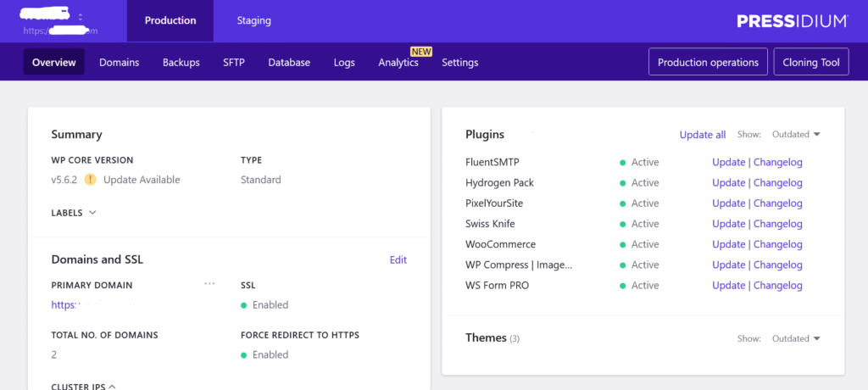
Task: Click the Themes heading
Action: [x=486, y=337]
